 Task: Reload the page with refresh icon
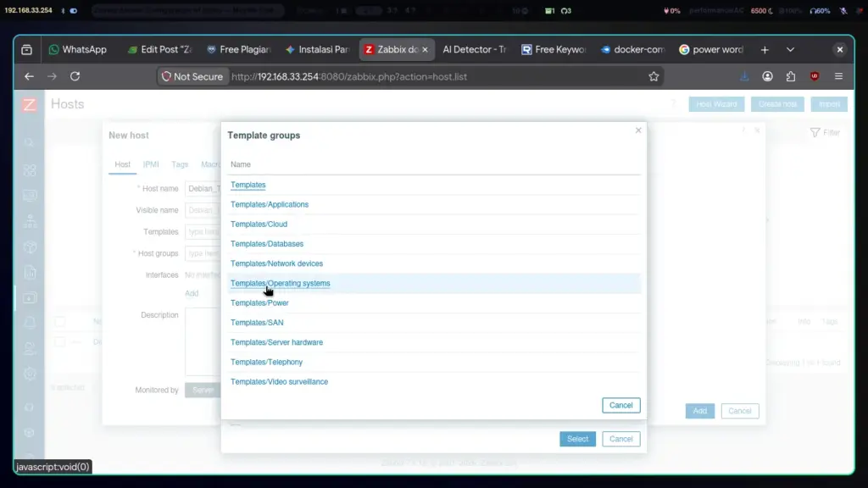[75, 76]
